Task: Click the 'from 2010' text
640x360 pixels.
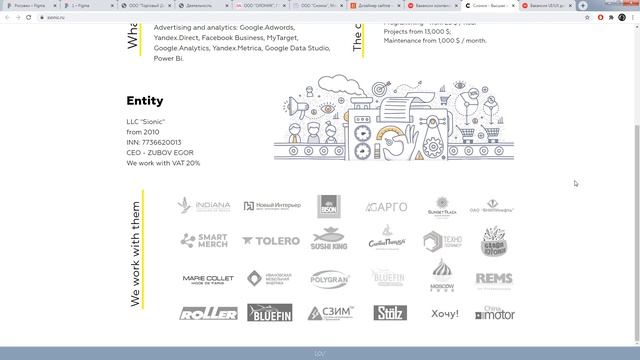Action: tap(143, 132)
